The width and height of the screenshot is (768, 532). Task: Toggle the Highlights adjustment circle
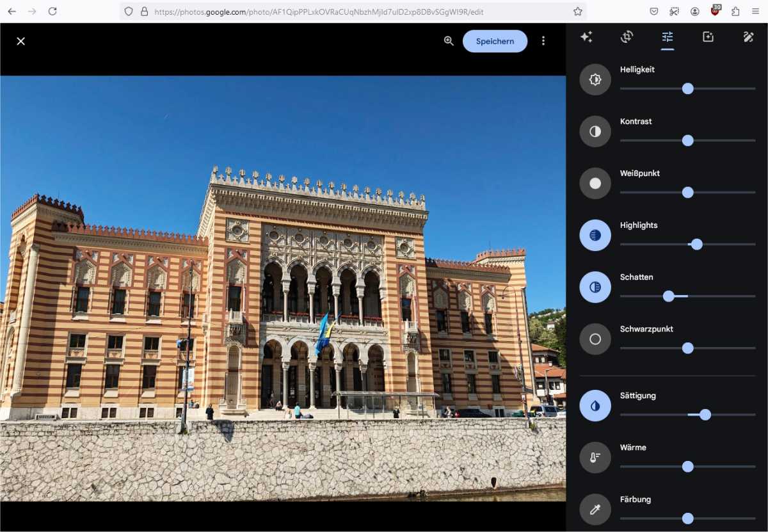(595, 235)
